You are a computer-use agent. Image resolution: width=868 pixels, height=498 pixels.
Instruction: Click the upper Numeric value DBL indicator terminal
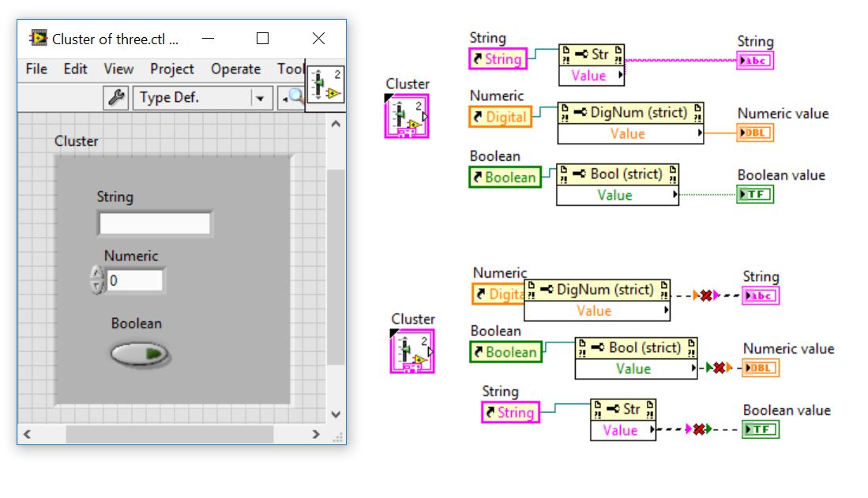[755, 133]
